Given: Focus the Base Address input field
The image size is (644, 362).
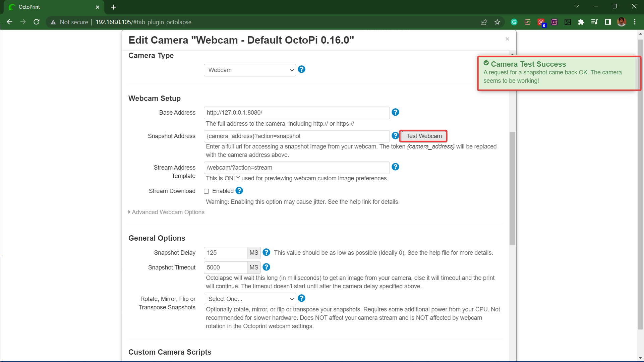Looking at the screenshot, I should click(297, 113).
